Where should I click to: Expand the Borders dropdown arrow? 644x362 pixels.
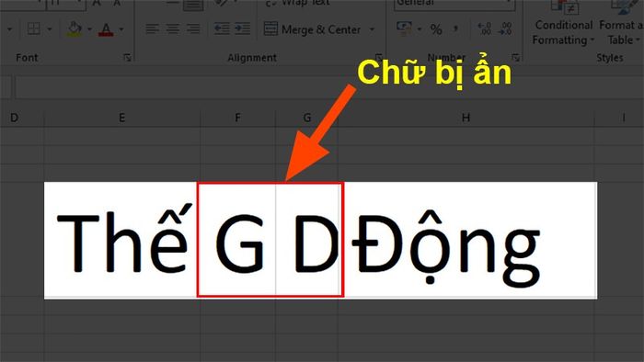point(50,29)
